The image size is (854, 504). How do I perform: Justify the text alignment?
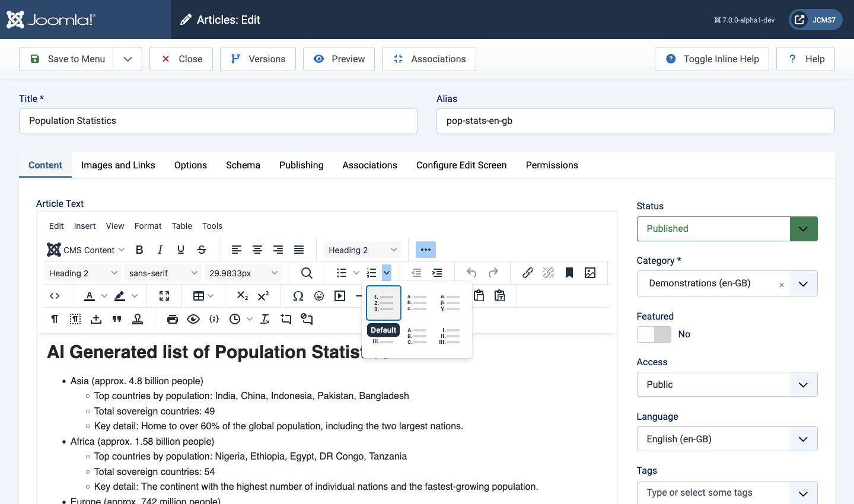click(299, 250)
